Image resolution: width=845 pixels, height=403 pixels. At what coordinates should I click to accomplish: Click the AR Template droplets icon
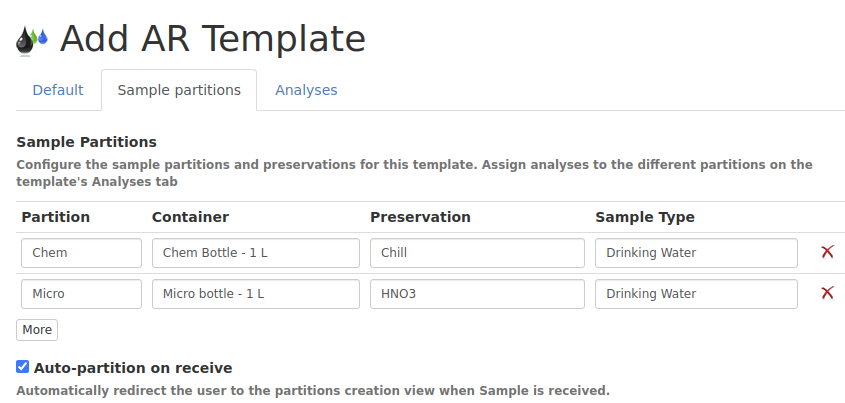(x=32, y=40)
